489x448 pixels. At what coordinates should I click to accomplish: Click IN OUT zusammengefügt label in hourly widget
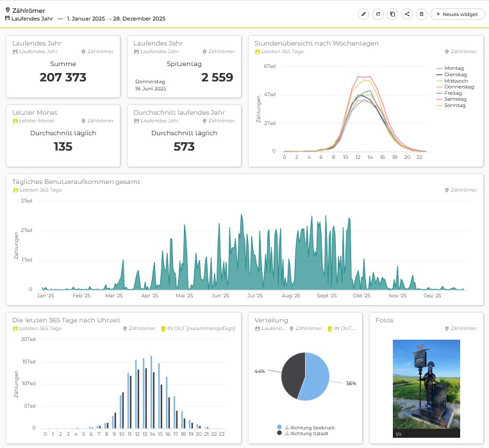(197, 328)
